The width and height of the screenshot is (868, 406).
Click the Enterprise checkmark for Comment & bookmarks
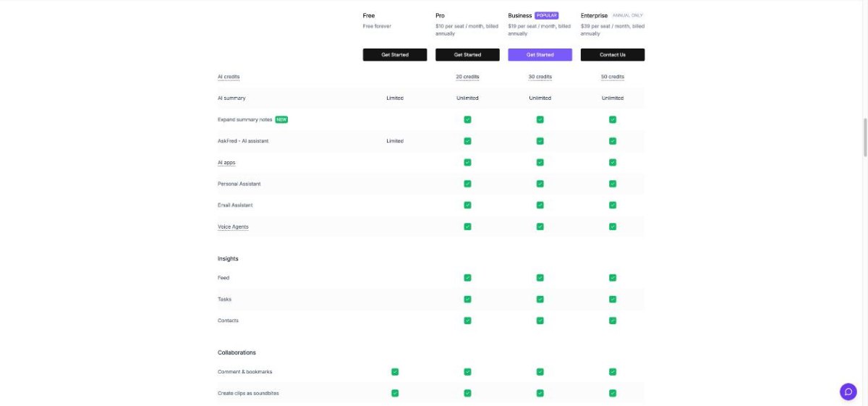point(612,372)
